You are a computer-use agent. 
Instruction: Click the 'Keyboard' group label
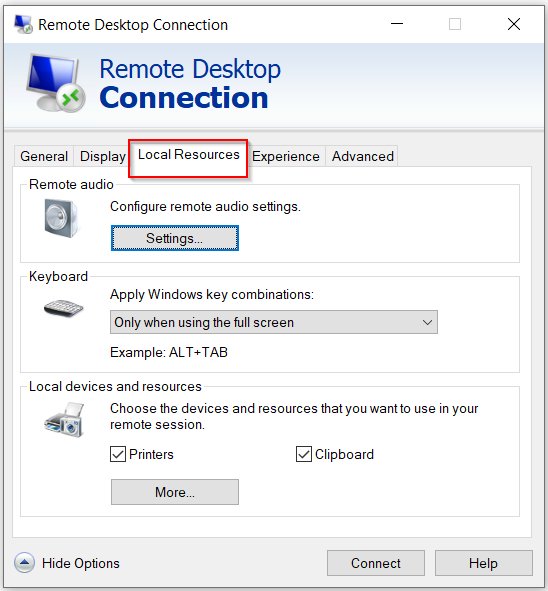[x=58, y=277]
